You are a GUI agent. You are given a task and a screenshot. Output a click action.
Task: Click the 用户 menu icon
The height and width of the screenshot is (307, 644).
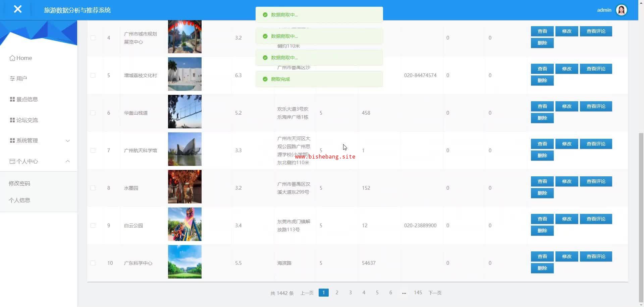(12, 79)
